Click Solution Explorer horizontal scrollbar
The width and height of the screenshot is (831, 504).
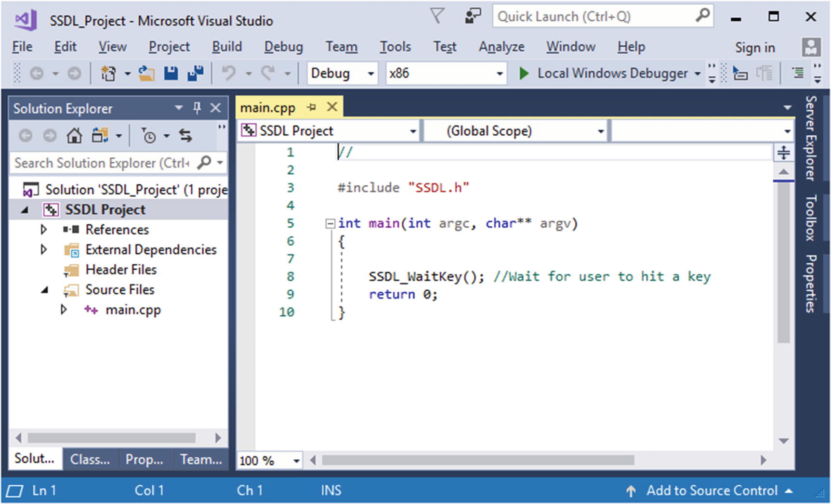tap(111, 438)
